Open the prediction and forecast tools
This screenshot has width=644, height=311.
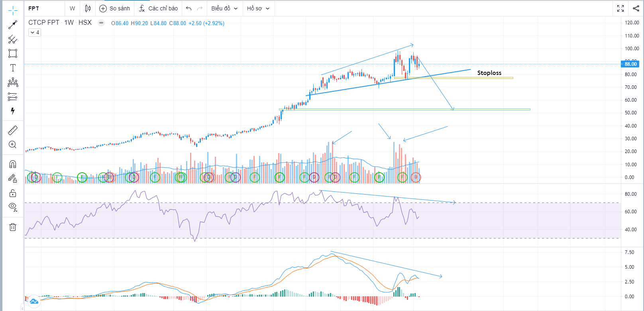pyautogui.click(x=13, y=96)
